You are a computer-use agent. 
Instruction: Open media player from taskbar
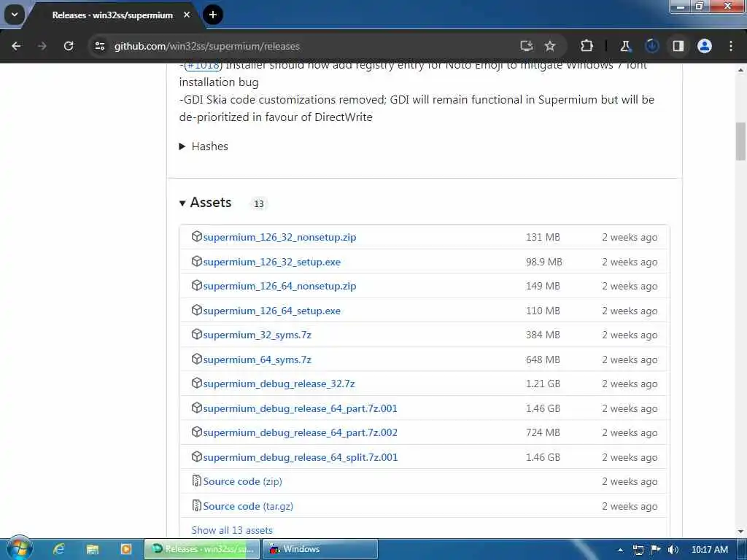[126, 549]
